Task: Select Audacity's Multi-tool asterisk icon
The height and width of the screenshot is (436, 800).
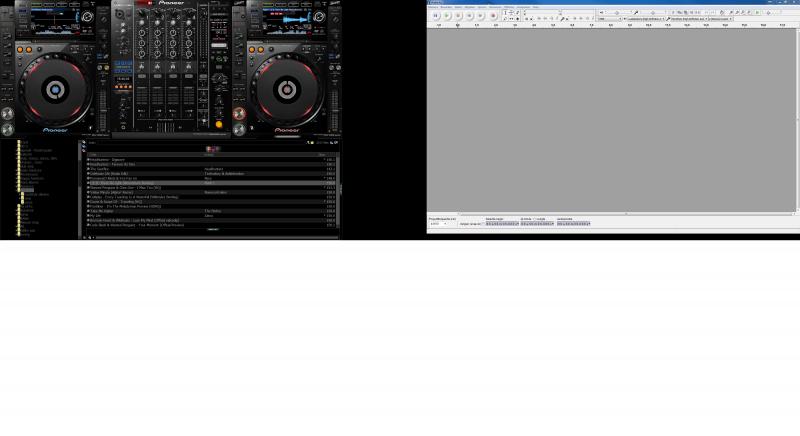Action: (x=518, y=18)
